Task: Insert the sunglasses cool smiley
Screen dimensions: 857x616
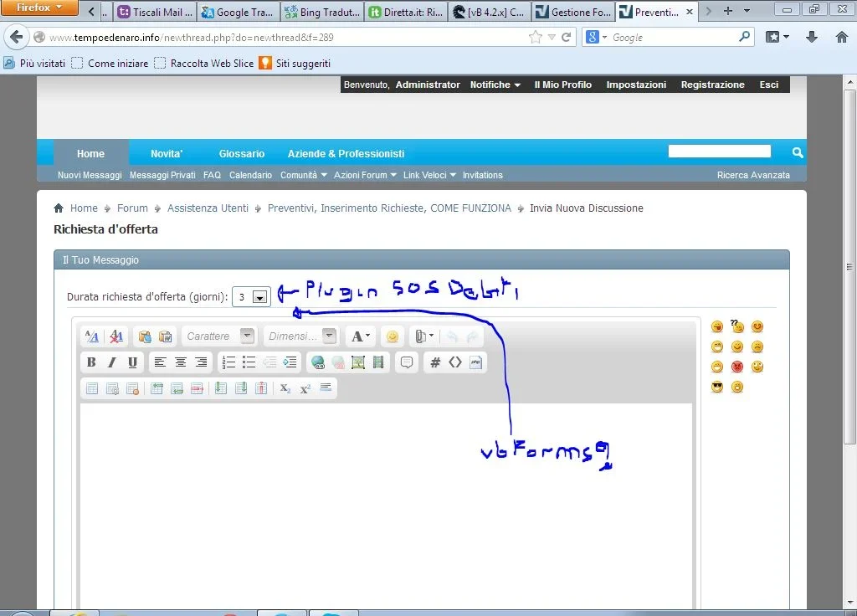Action: pyautogui.click(x=717, y=387)
